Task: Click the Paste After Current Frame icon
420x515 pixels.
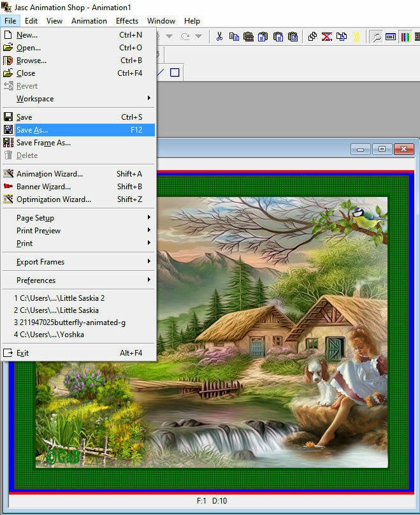Action: tap(278, 36)
